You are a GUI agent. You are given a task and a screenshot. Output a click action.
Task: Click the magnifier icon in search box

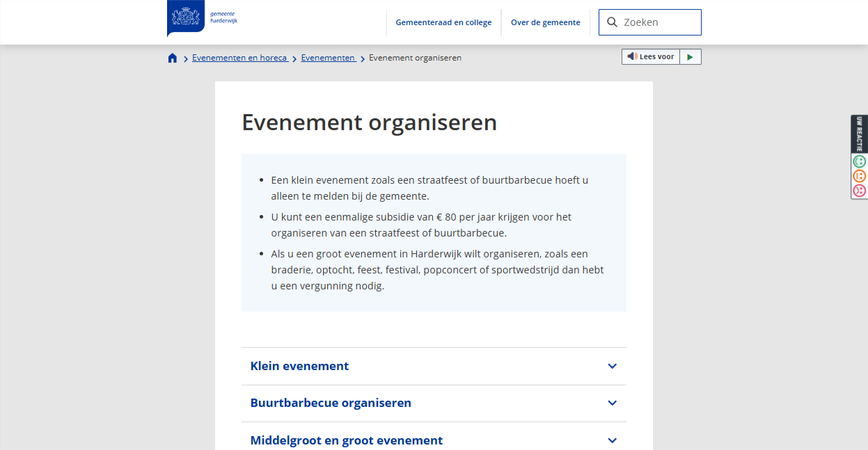pos(612,22)
